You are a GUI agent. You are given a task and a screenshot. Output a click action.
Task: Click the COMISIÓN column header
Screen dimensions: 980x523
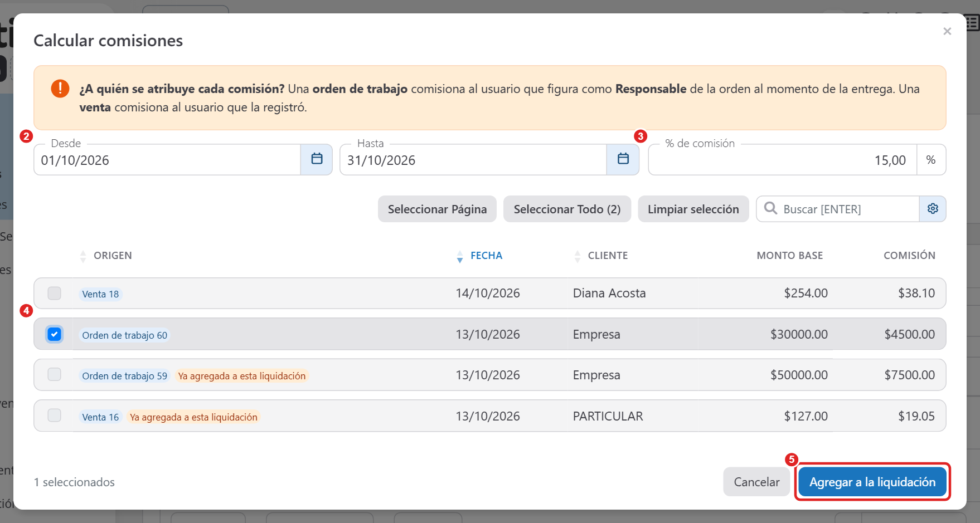(x=909, y=256)
